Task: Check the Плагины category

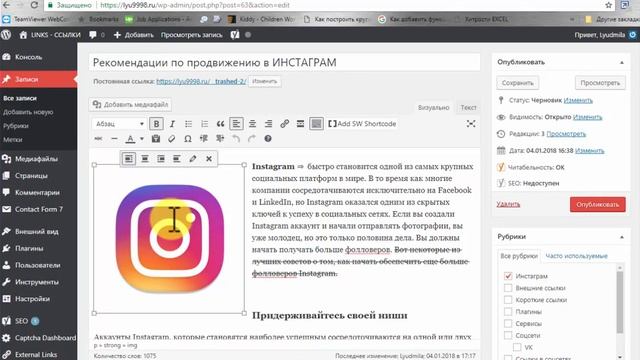Action: 508,311
